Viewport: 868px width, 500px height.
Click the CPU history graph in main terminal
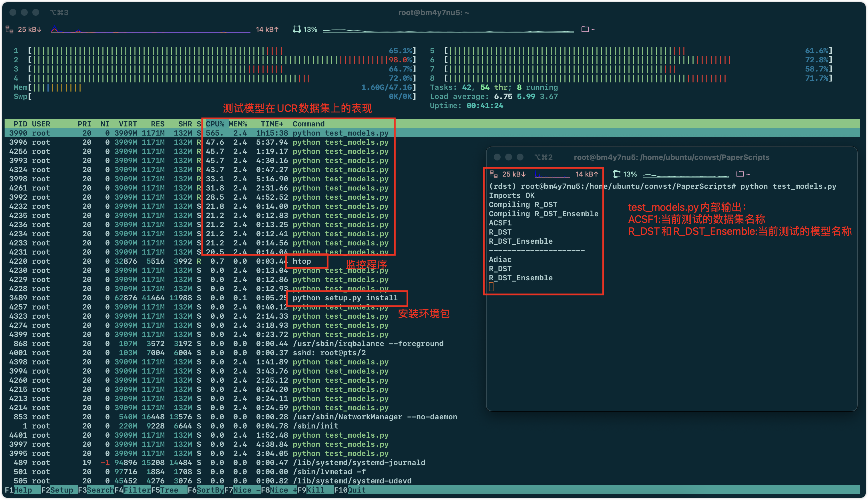click(449, 31)
